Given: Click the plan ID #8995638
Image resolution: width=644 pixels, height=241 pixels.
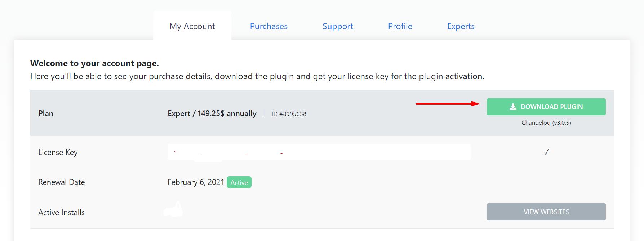Looking at the screenshot, I should coord(289,114).
